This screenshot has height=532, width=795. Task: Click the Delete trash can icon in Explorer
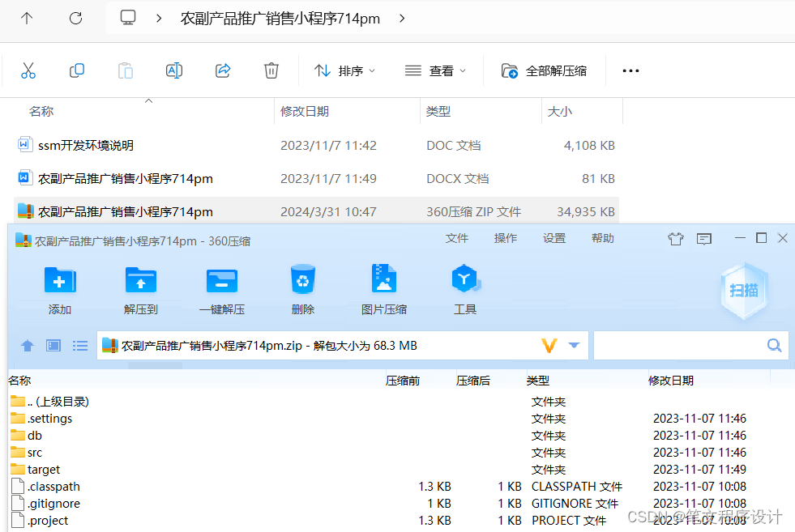pyautogui.click(x=271, y=70)
